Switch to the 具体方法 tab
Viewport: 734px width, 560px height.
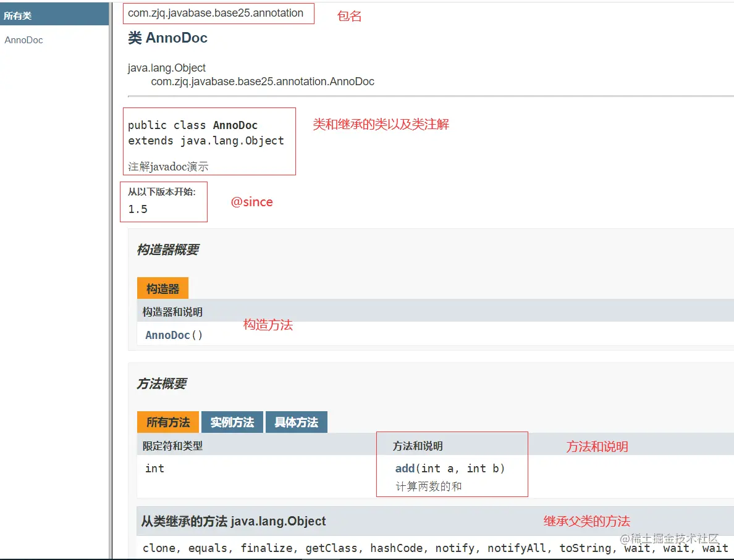(x=297, y=422)
